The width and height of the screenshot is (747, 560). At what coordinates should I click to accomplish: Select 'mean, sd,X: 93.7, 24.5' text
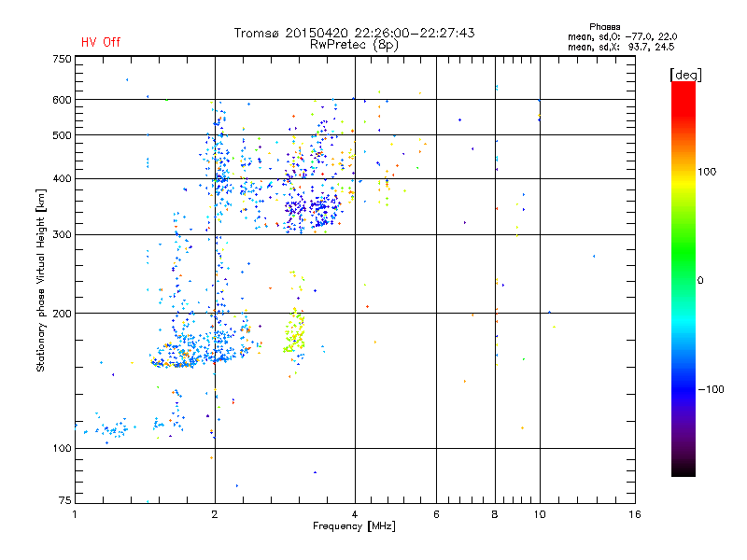[621, 47]
